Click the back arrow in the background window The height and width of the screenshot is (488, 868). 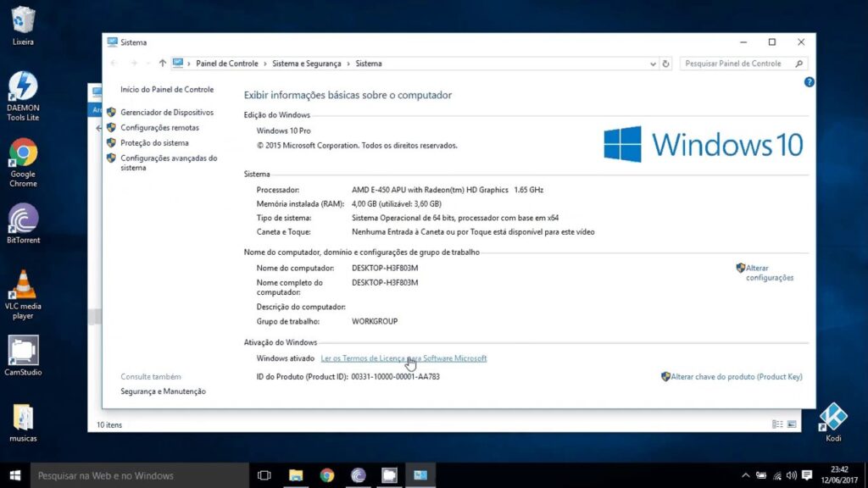click(98, 129)
